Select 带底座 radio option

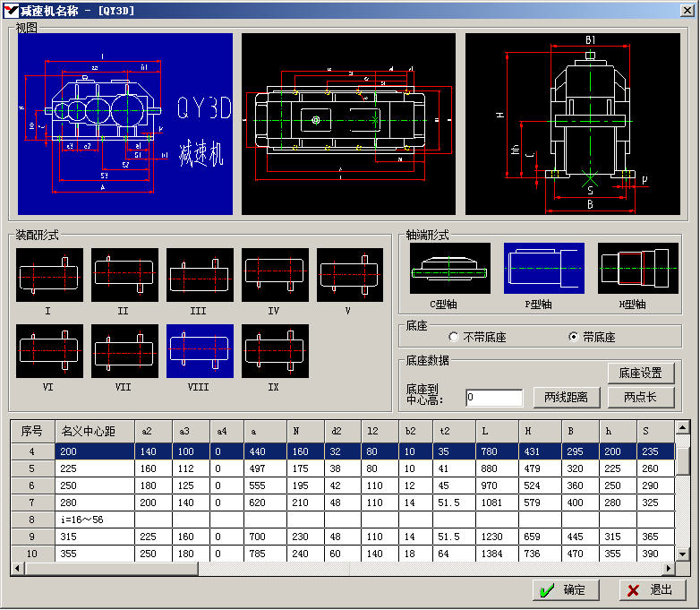(574, 338)
